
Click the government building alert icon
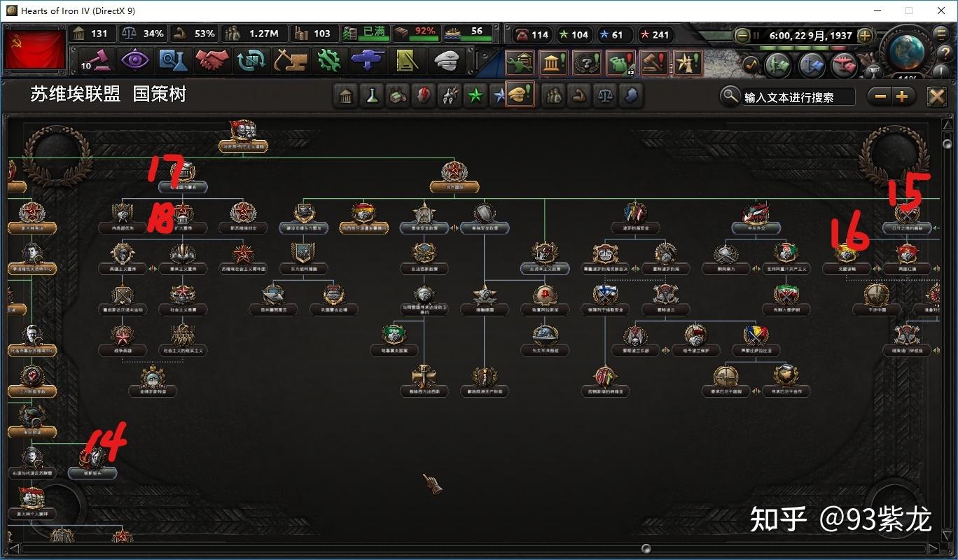coord(553,63)
